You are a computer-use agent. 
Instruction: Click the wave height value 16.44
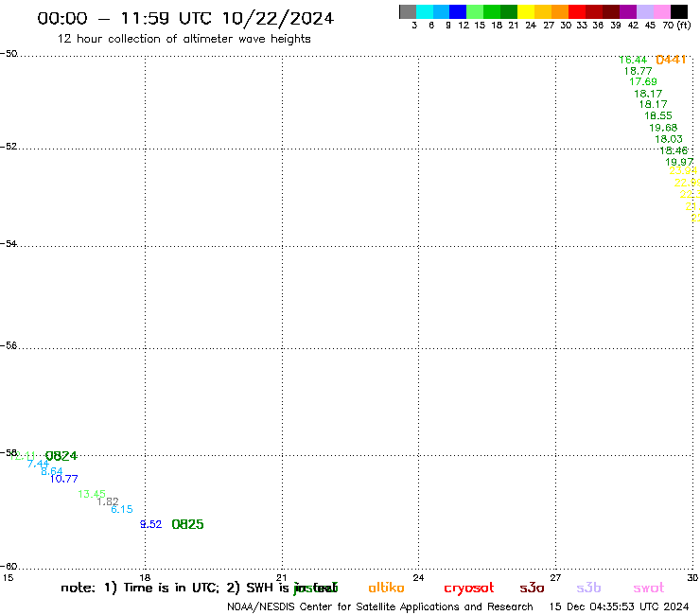(x=633, y=60)
